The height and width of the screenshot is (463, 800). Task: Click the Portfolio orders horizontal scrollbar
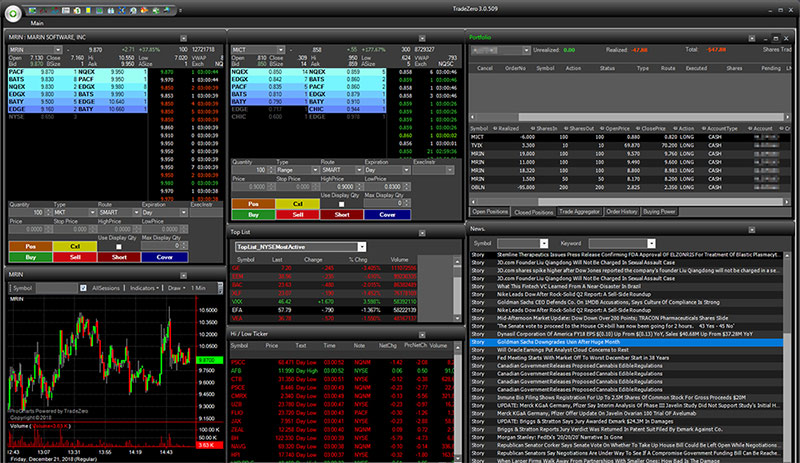(651, 117)
